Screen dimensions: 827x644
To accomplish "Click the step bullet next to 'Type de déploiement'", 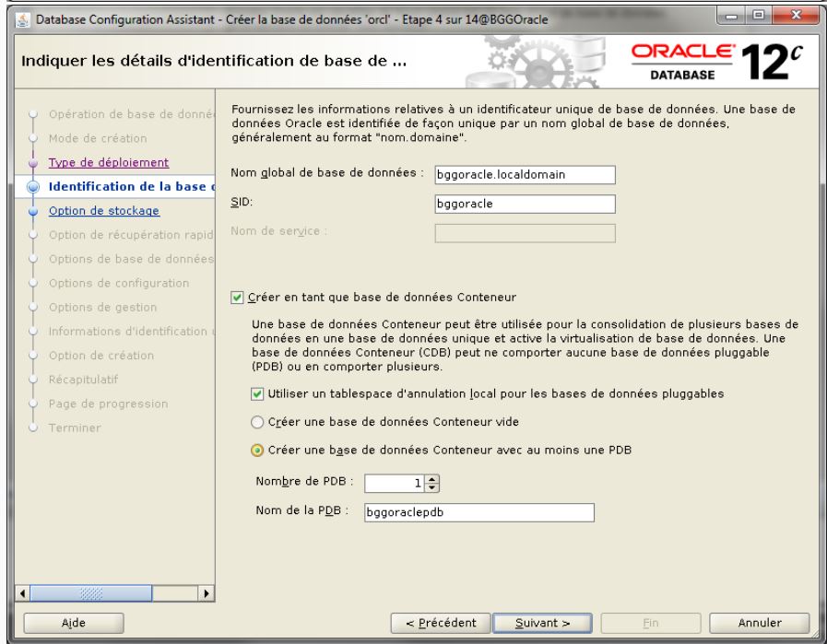I will tap(33, 163).
